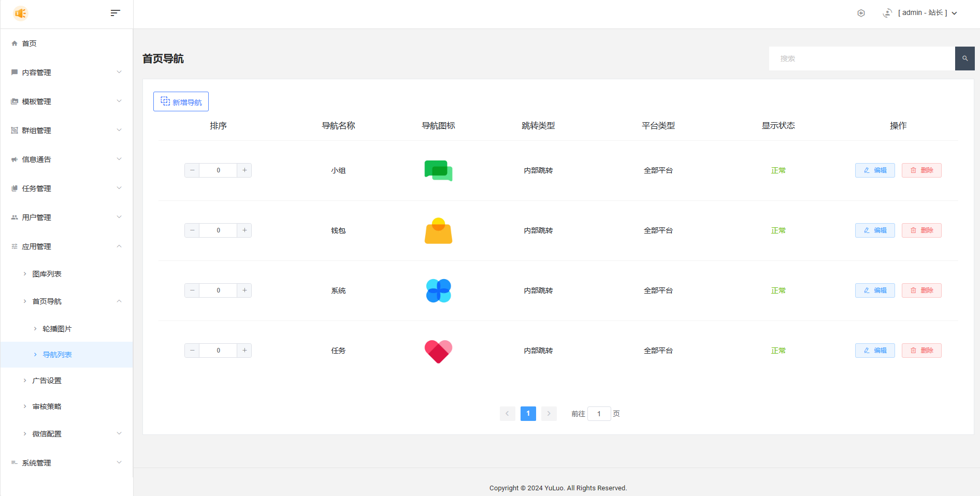
Task: Click the 搜索 search input field
Action: 861,59
